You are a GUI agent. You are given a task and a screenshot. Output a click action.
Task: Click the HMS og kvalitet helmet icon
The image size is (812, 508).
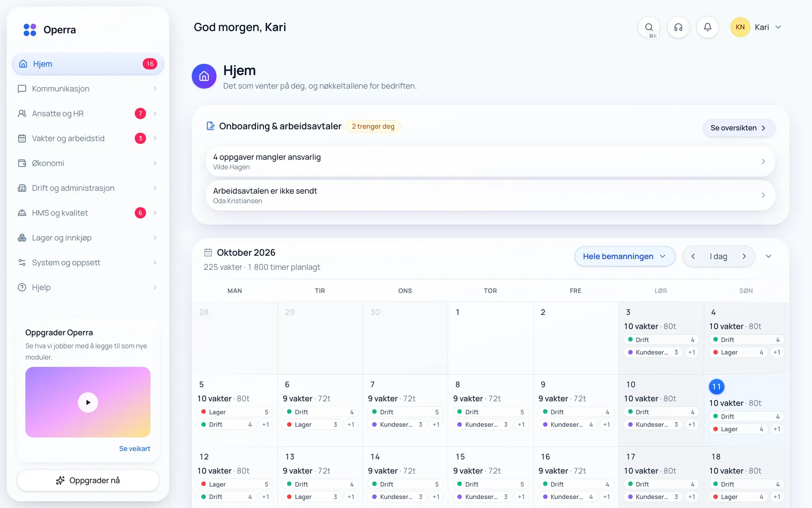point(22,213)
